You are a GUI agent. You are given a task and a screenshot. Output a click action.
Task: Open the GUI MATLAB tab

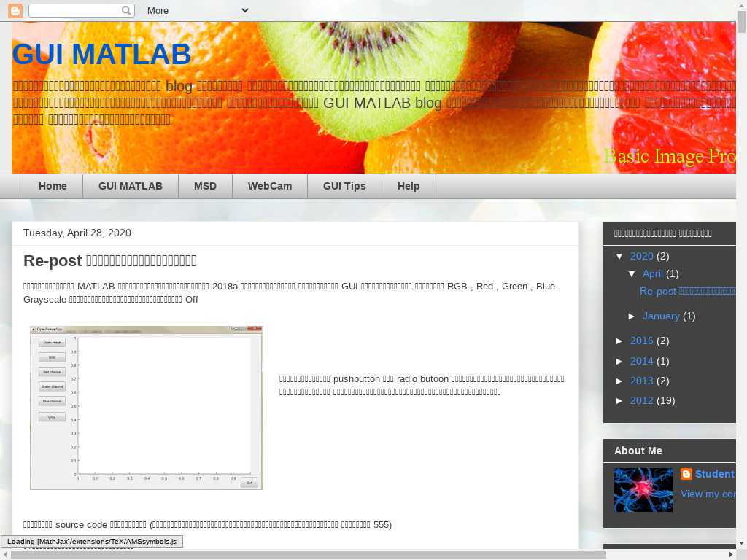131,186
